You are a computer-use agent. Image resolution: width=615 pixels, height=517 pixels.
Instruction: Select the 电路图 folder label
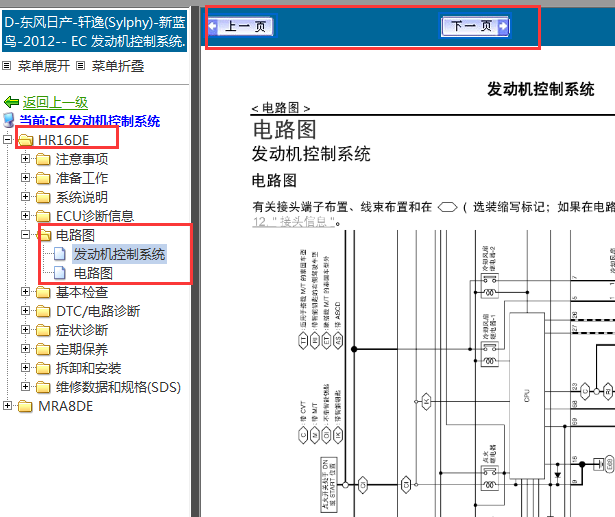click(75, 235)
